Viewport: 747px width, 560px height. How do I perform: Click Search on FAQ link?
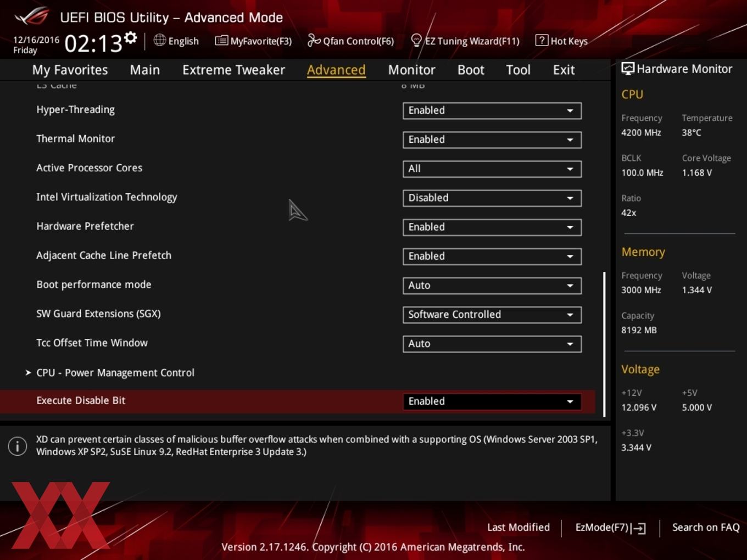click(706, 527)
